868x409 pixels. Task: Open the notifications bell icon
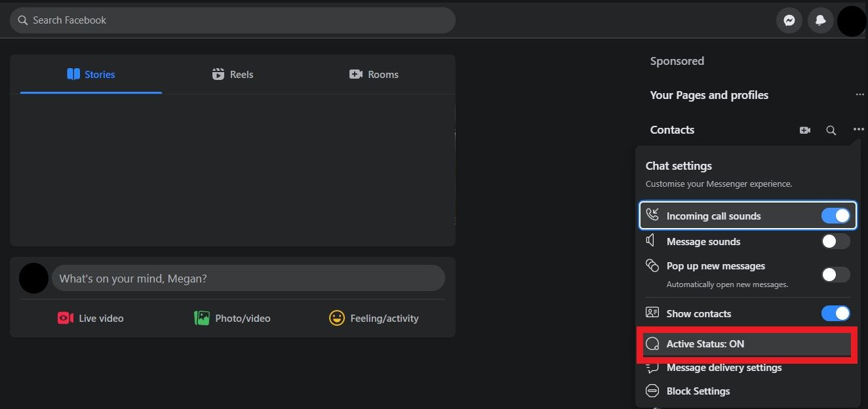[820, 20]
